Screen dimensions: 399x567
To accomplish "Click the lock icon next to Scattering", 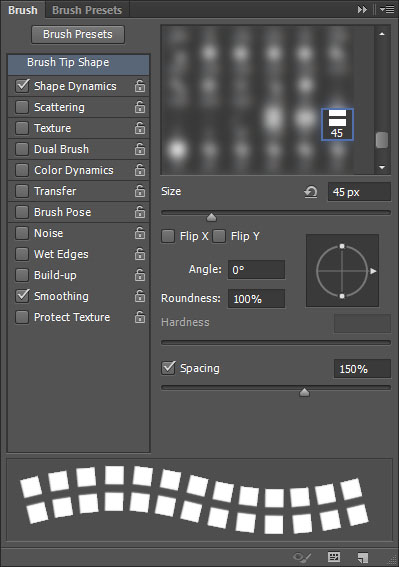I will coord(140,107).
